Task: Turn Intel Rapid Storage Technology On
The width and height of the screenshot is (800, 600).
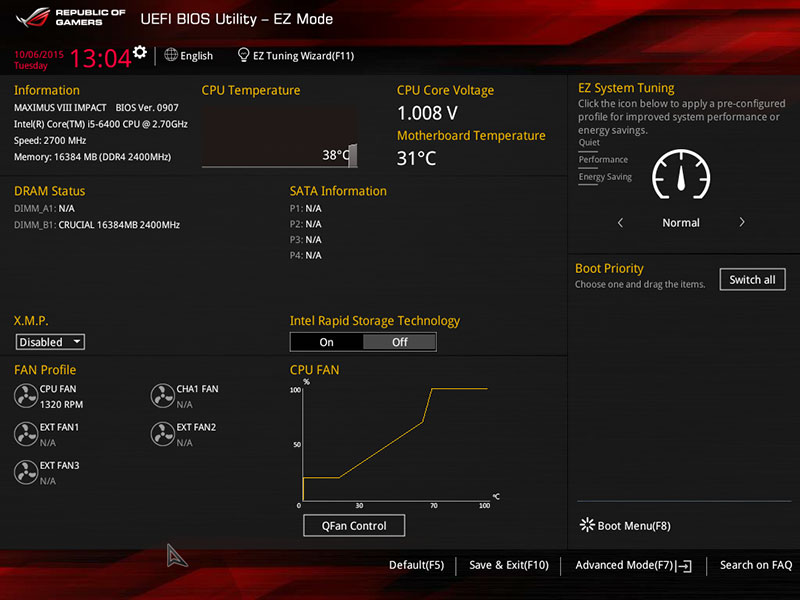Action: coord(327,342)
